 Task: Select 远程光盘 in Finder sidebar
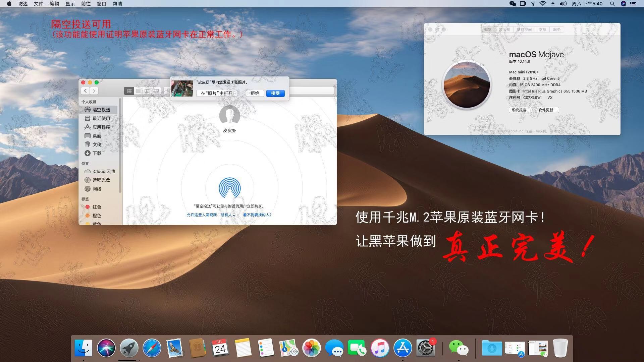coord(99,180)
